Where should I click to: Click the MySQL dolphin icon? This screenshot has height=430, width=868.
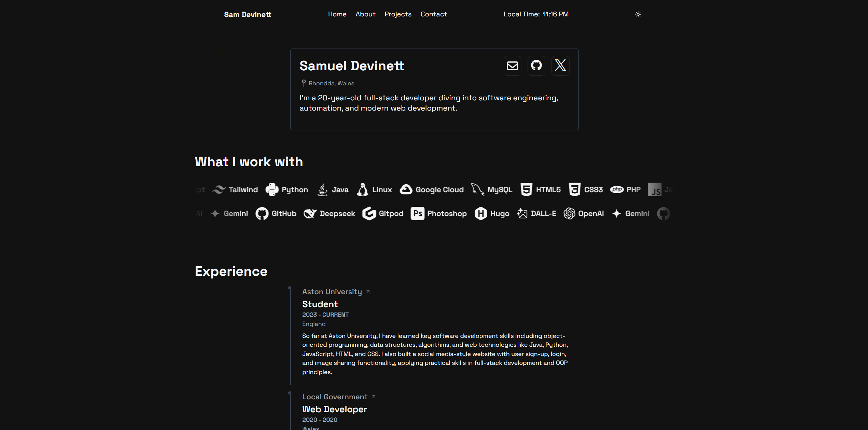point(478,189)
